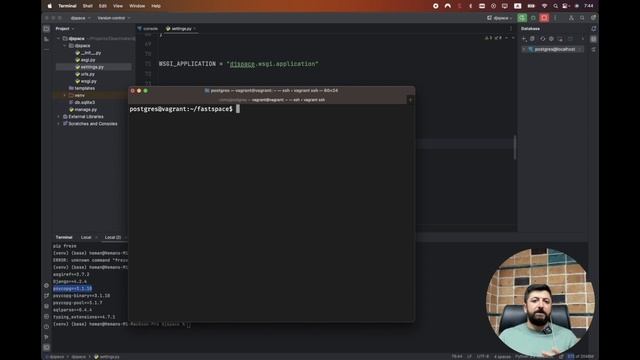Click the WSGI_APPLICATION line in editor
This screenshot has width=640, height=360.
(238, 64)
